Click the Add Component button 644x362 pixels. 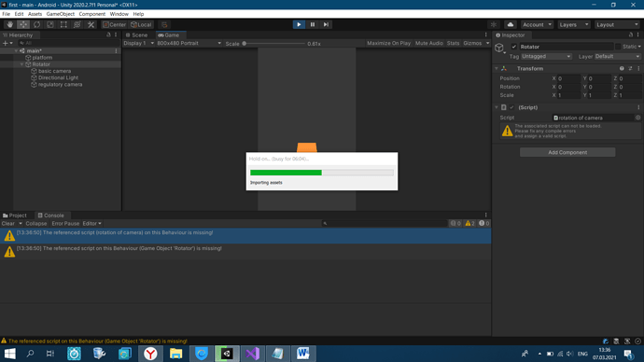[567, 152]
